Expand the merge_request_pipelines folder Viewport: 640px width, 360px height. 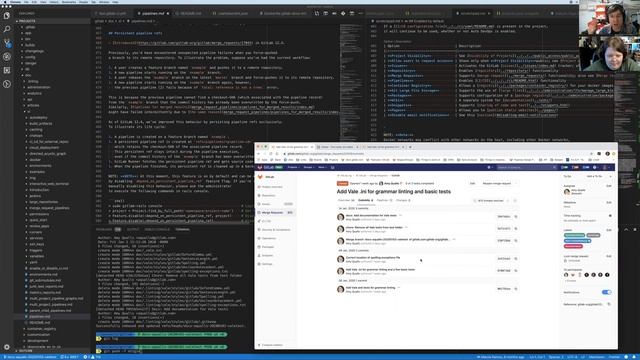(49, 208)
